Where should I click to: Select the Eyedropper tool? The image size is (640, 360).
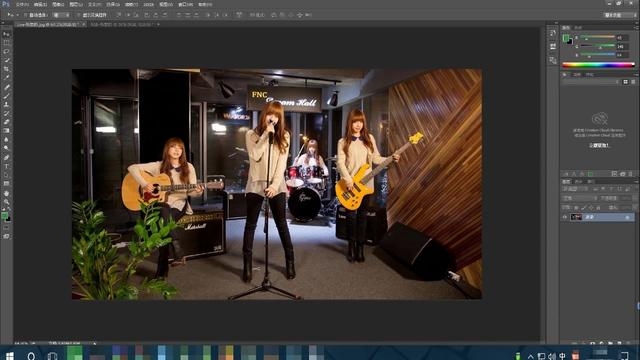click(7, 78)
